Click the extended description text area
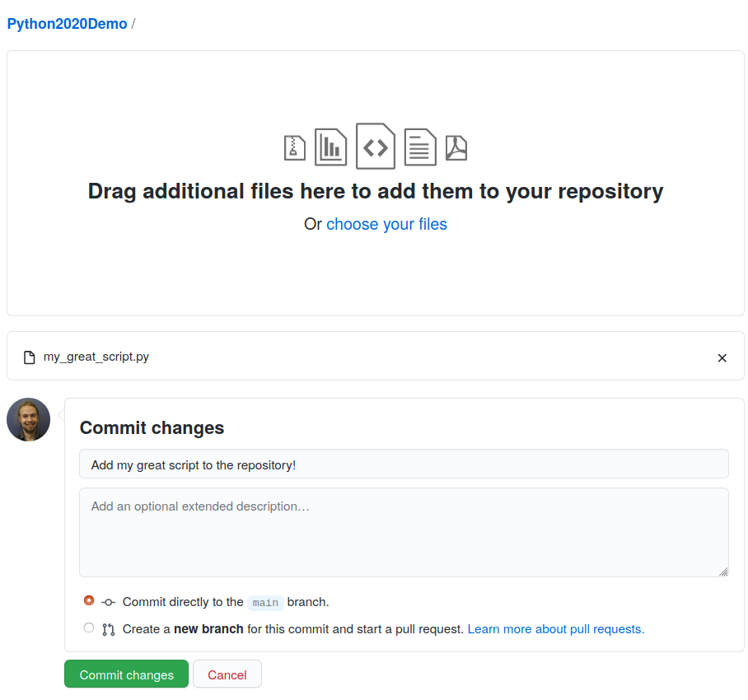Image resolution: width=748 pixels, height=700 pixels. pos(404,531)
